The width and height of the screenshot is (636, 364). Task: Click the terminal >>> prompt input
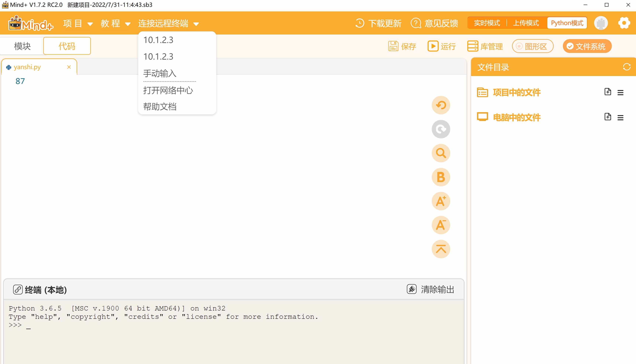(x=20, y=325)
